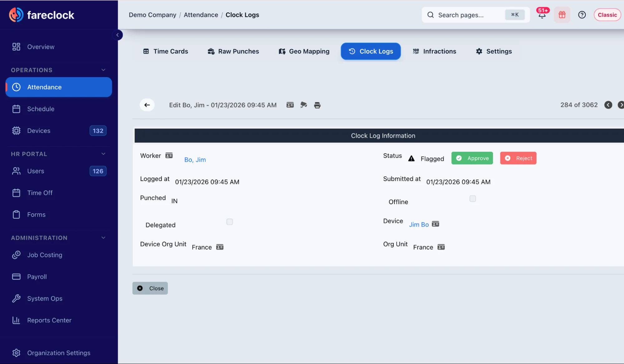Toggle the Offline checkbox
This screenshot has height=364, width=624.
473,199
